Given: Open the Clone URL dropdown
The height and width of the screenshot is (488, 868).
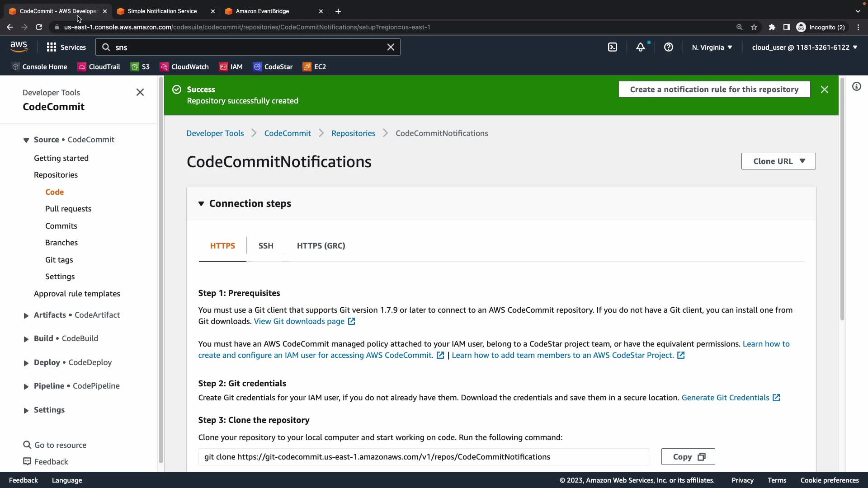Looking at the screenshot, I should pyautogui.click(x=778, y=161).
